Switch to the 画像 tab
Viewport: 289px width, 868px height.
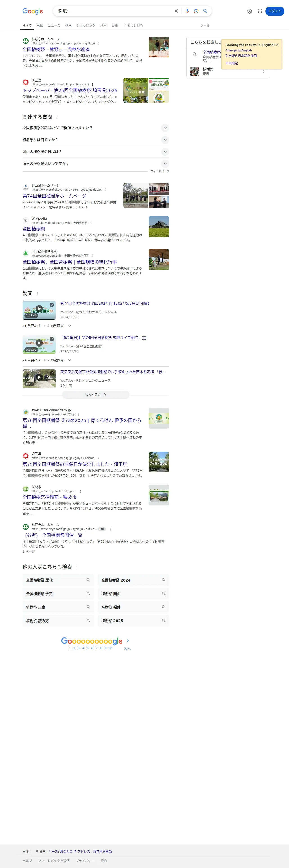[40, 26]
